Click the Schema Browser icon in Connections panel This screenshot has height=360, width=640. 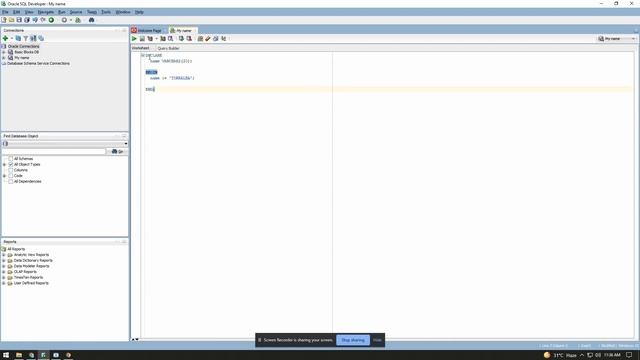[x=33, y=38]
